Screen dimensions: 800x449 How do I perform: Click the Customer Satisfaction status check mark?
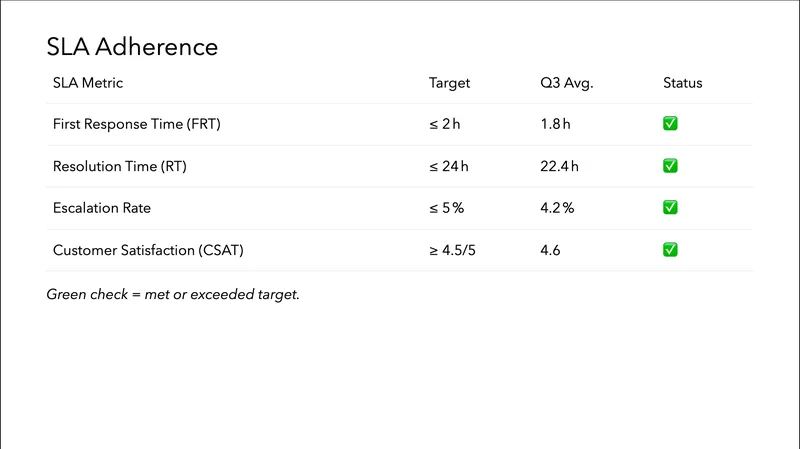(670, 250)
